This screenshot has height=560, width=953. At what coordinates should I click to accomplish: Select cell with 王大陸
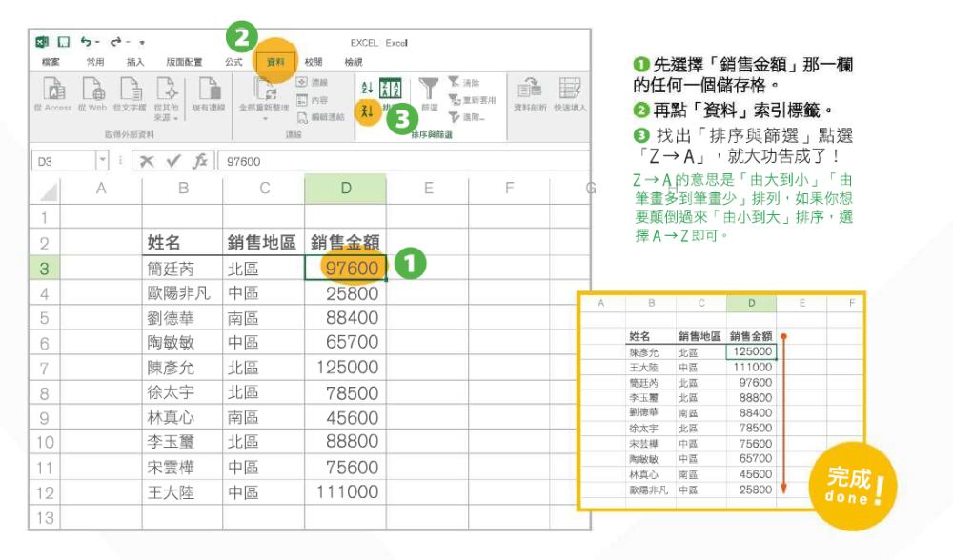pyautogui.click(x=182, y=492)
